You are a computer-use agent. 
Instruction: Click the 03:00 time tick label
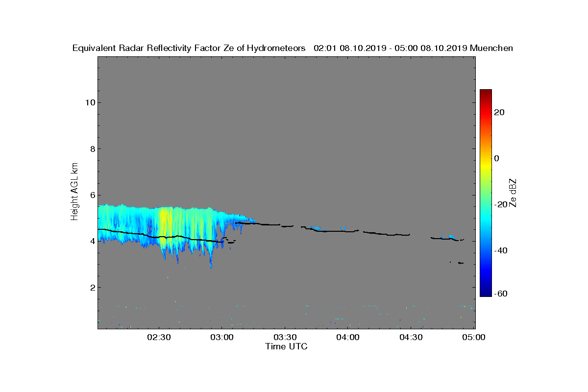pos(221,337)
